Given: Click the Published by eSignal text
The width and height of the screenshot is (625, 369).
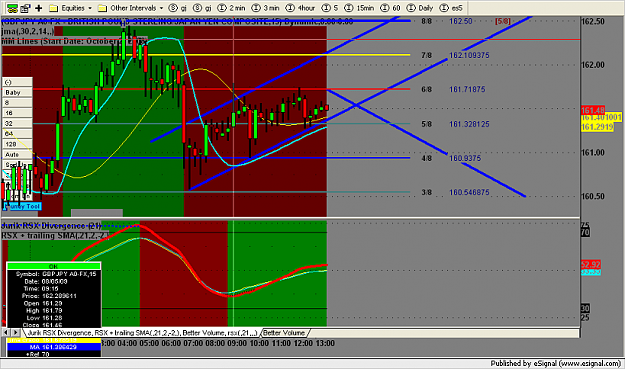Looking at the screenshot, I should tap(555, 363).
